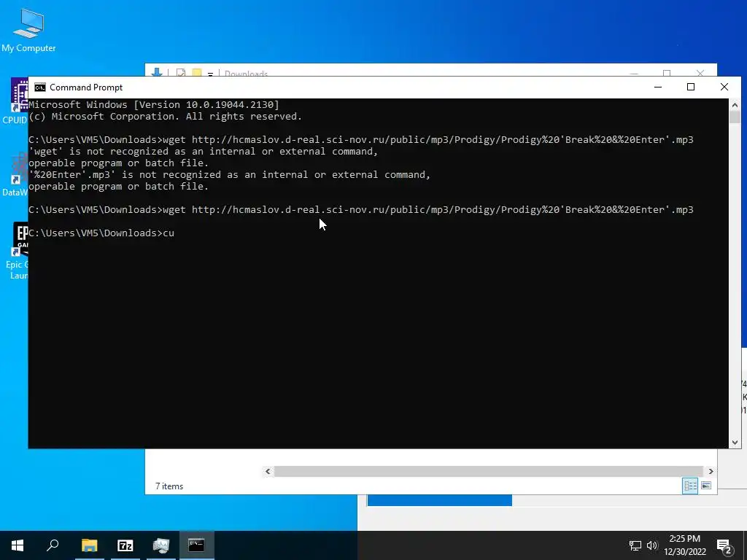The width and height of the screenshot is (747, 560).
Task: Open network status tray icon
Action: pos(635,545)
